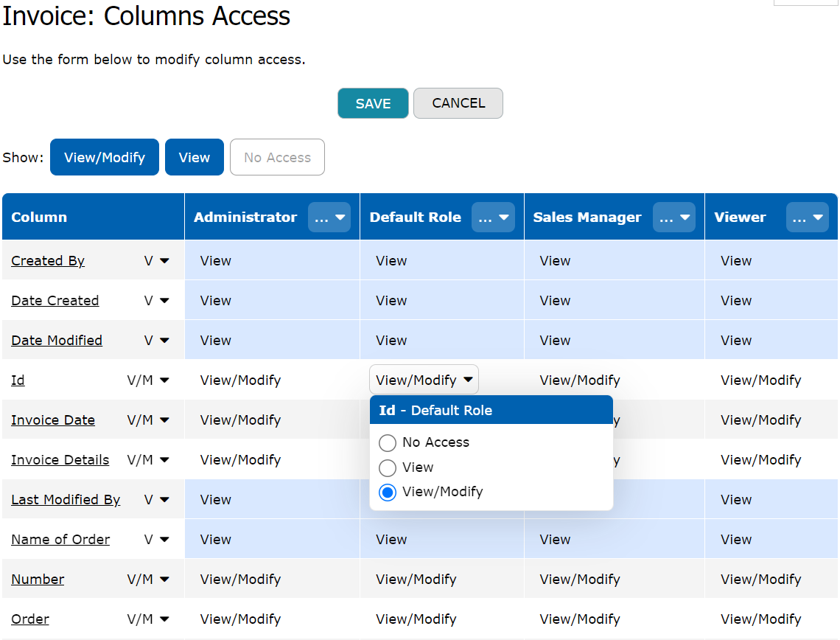Select the View radio option
840x640 pixels.
(388, 467)
